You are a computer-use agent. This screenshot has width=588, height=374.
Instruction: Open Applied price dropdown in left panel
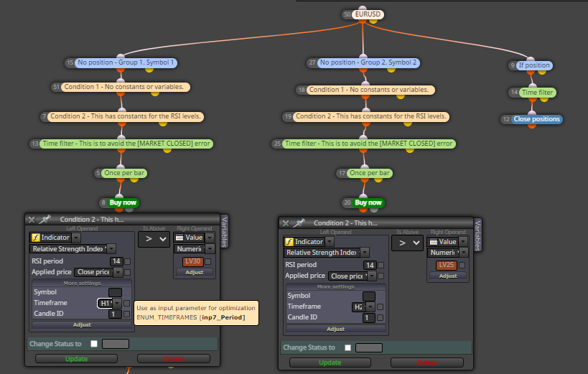pos(118,272)
